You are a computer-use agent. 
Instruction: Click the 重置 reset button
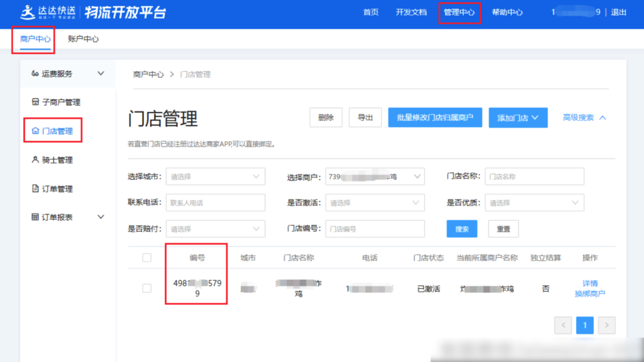click(x=503, y=228)
